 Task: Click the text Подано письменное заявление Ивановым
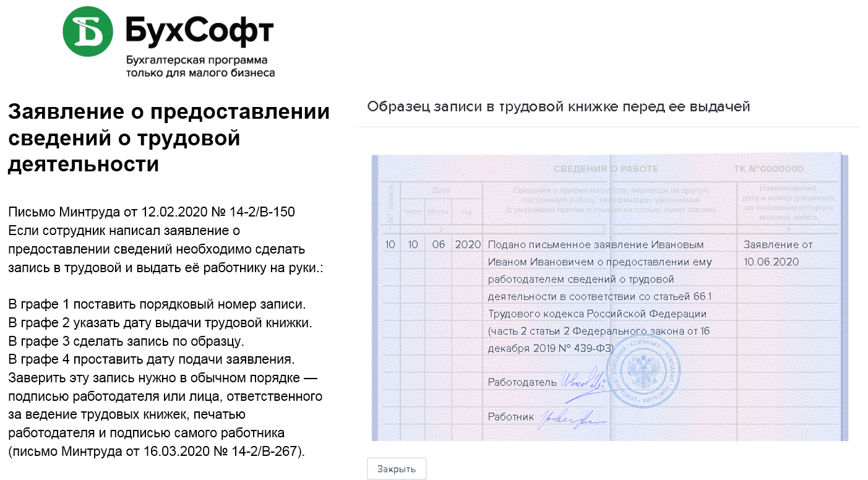coord(595,244)
